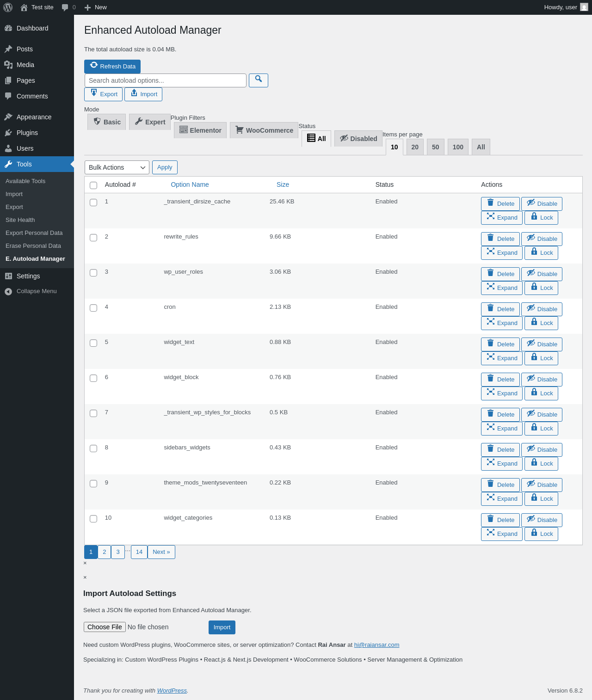Open the Bulk Actions dropdown

[117, 167]
